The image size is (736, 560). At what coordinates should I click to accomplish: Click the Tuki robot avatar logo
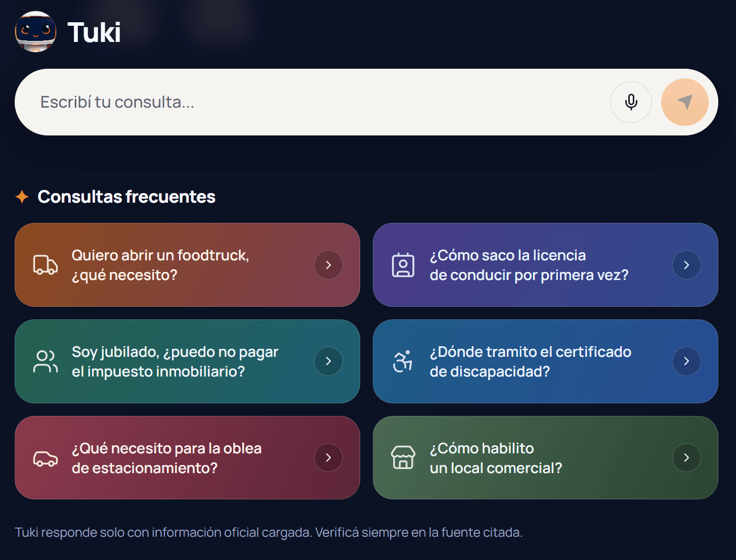click(35, 32)
